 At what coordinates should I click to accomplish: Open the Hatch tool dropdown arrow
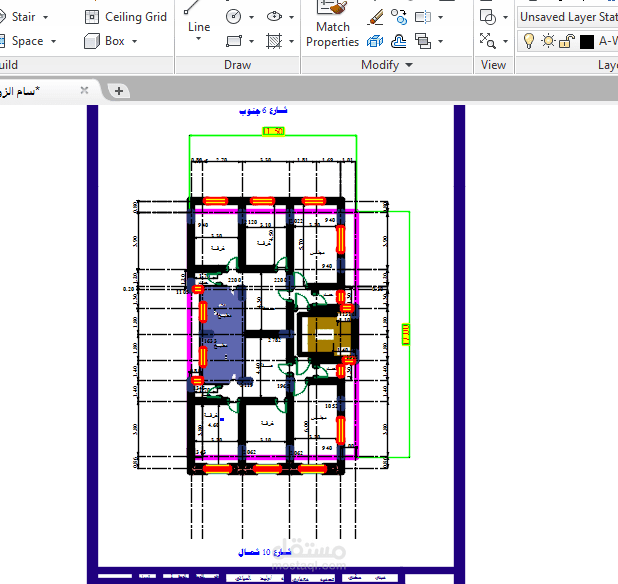(x=292, y=41)
